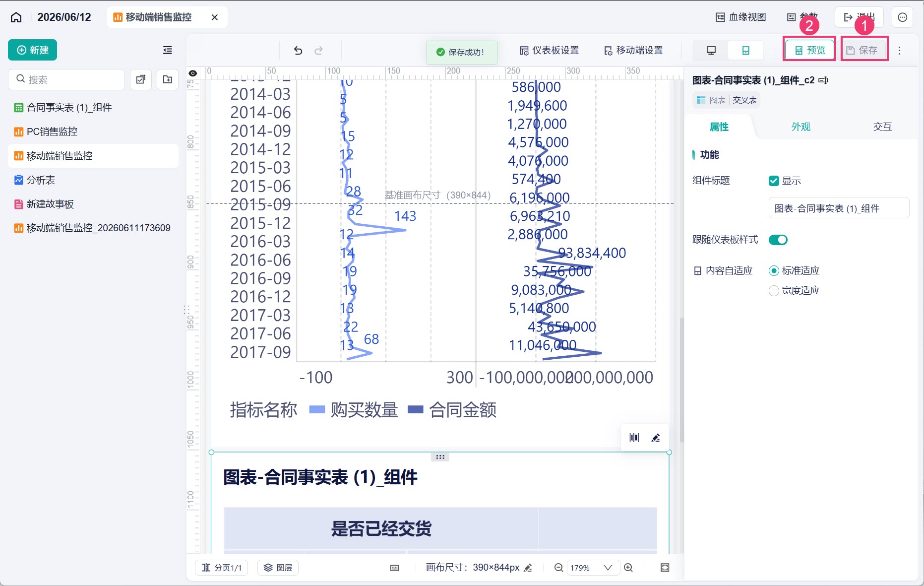The width and height of the screenshot is (924, 586).
Task: Toggle the ruler eye visibility icon
Action: click(x=193, y=73)
